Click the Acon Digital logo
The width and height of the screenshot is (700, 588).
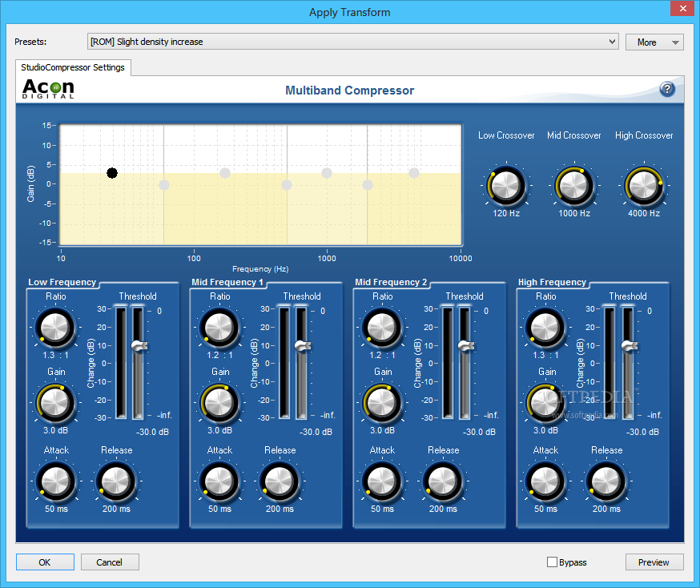48,89
